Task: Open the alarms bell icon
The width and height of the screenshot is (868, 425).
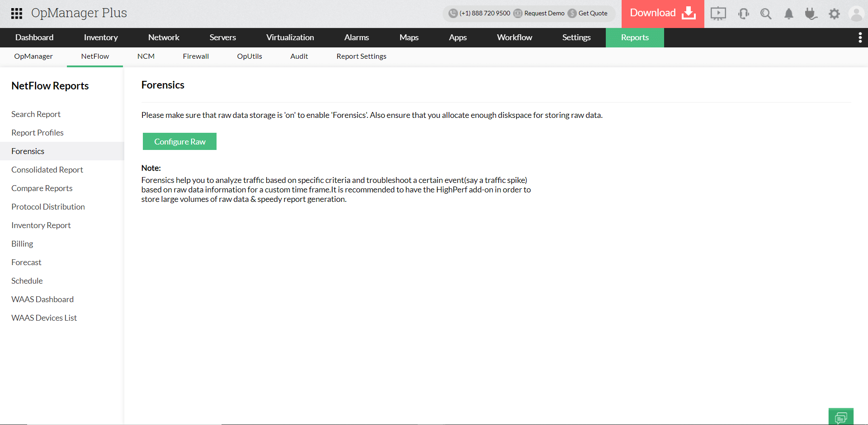Action: [x=789, y=14]
